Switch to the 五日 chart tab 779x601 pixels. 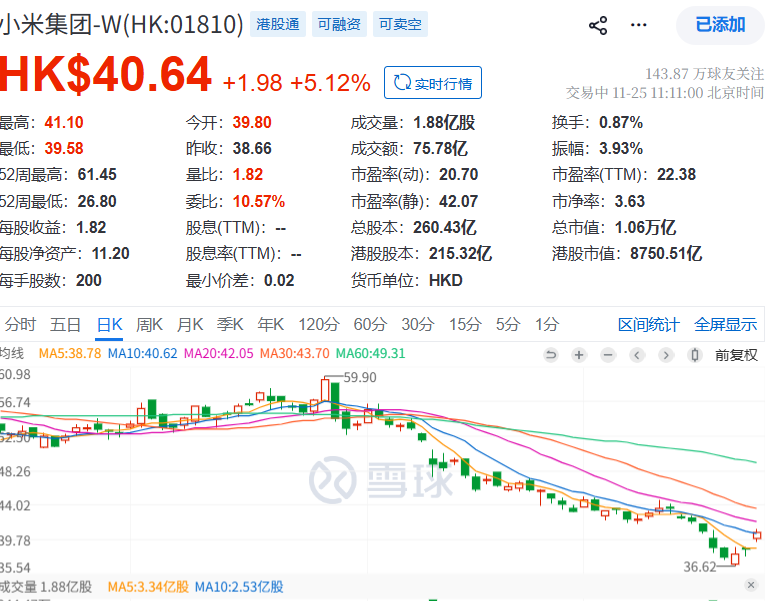tap(65, 324)
